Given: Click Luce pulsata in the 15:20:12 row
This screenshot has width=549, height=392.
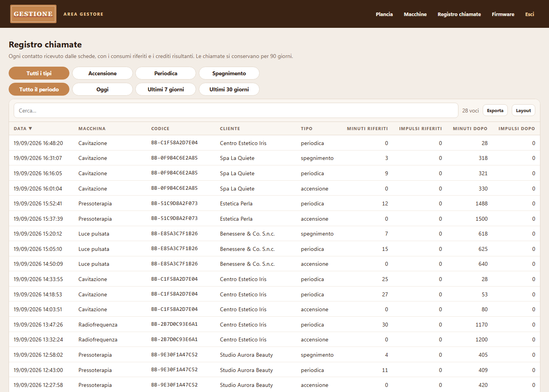Looking at the screenshot, I should click(x=94, y=234).
